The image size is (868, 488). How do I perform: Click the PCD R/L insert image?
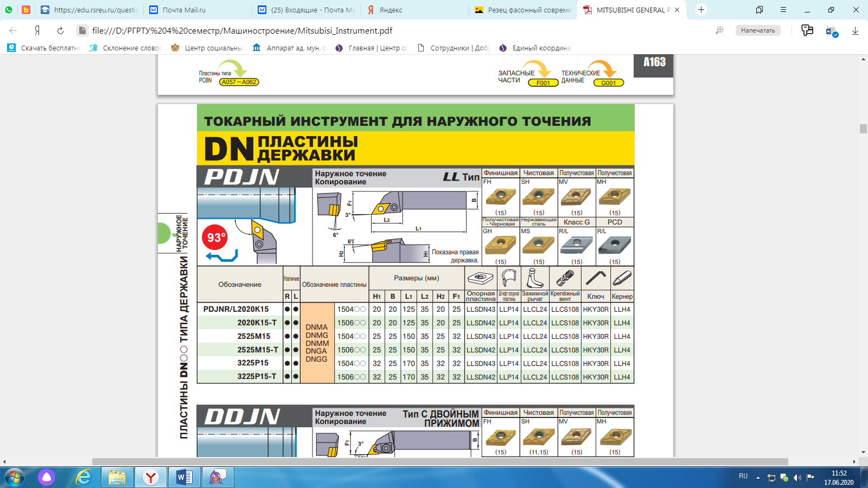[615, 246]
